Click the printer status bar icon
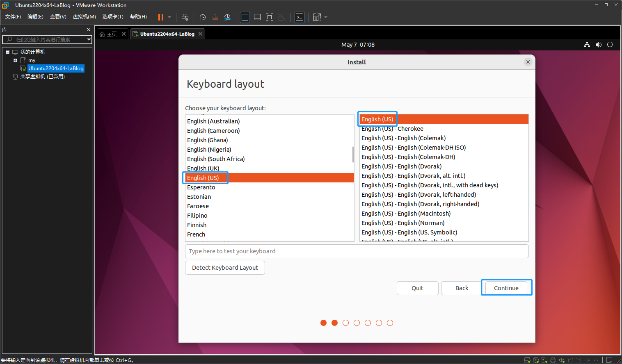622x364 pixels. (x=553, y=360)
